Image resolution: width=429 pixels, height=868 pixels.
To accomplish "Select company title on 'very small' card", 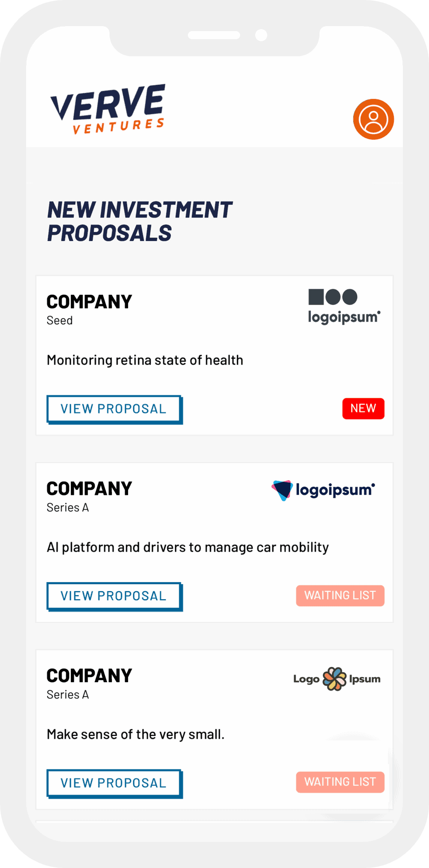I will [x=89, y=676].
